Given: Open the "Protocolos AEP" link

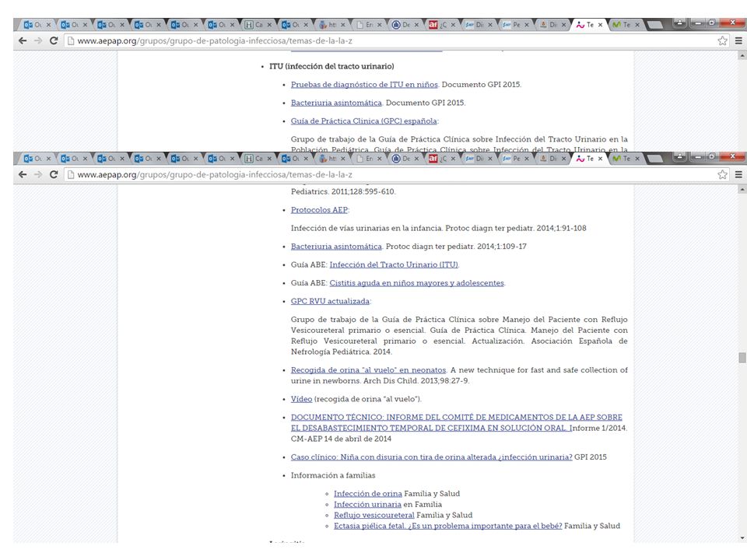Looking at the screenshot, I should pyautogui.click(x=319, y=210).
